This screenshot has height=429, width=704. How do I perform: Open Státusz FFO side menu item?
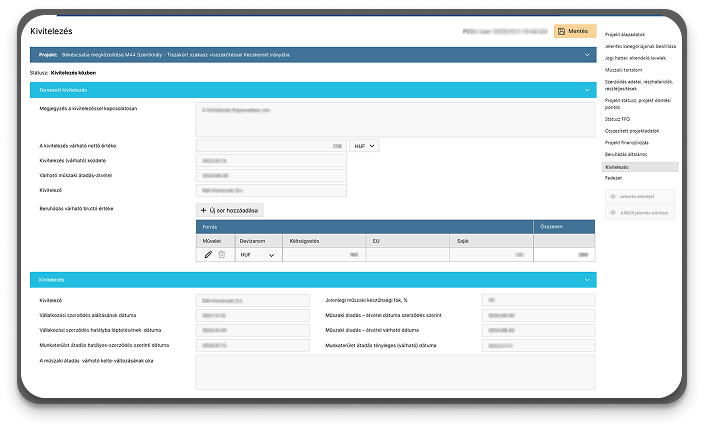pos(618,120)
